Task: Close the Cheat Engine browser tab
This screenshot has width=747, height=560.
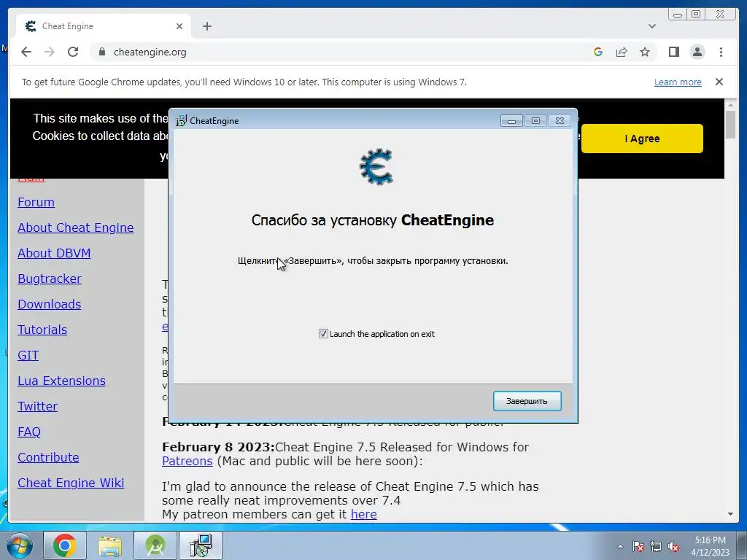Action: [179, 26]
